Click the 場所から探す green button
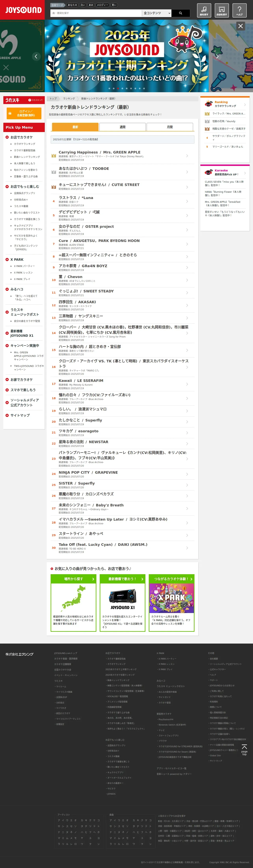 [x=73, y=579]
